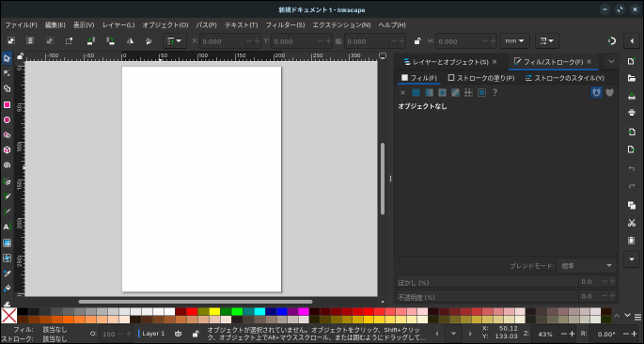The height and width of the screenshot is (344, 644).
Task: Open the blend mode dropdown
Action: pyautogui.click(x=586, y=266)
